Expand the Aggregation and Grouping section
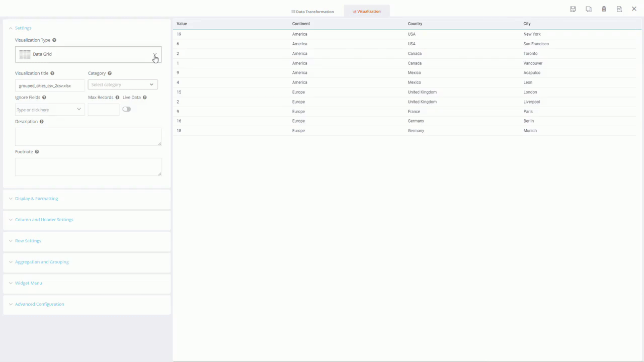 pyautogui.click(x=42, y=262)
